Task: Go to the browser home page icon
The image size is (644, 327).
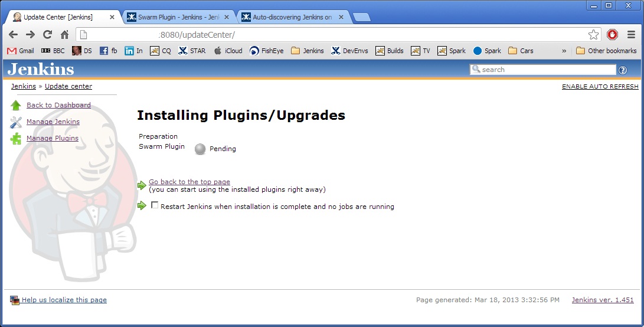Action: click(65, 35)
